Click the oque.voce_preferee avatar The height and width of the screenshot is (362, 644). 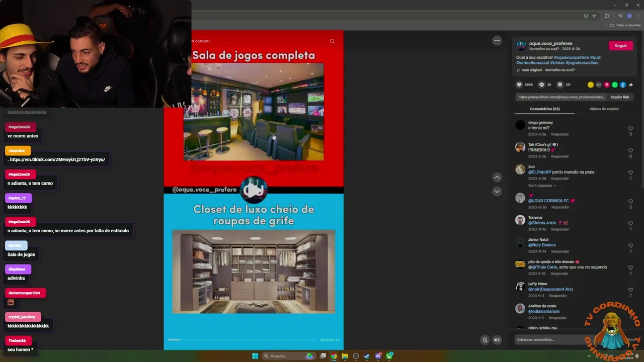click(521, 46)
